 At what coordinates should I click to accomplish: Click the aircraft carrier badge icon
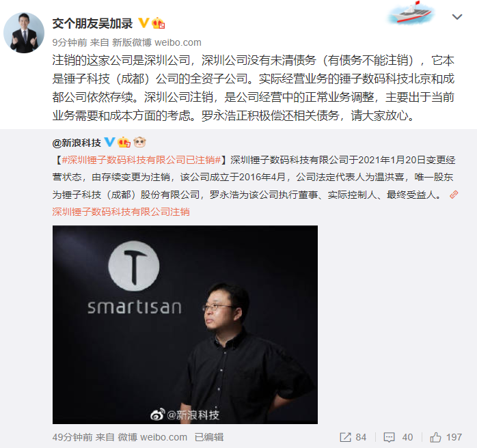411,12
